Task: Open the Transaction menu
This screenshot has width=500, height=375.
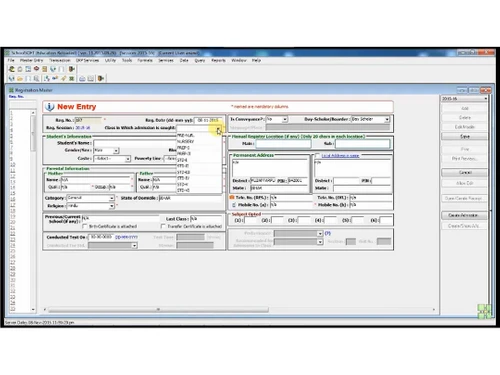Action: click(x=60, y=60)
